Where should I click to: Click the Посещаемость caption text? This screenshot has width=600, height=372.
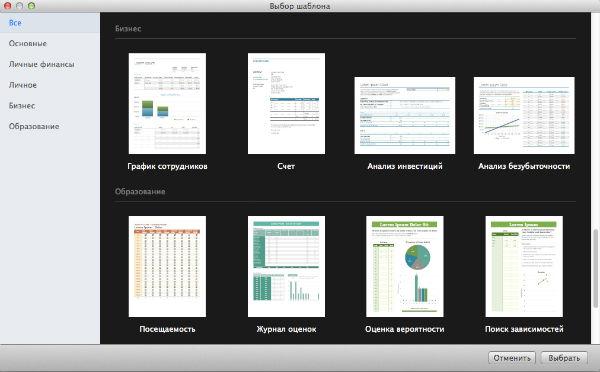[x=167, y=329]
